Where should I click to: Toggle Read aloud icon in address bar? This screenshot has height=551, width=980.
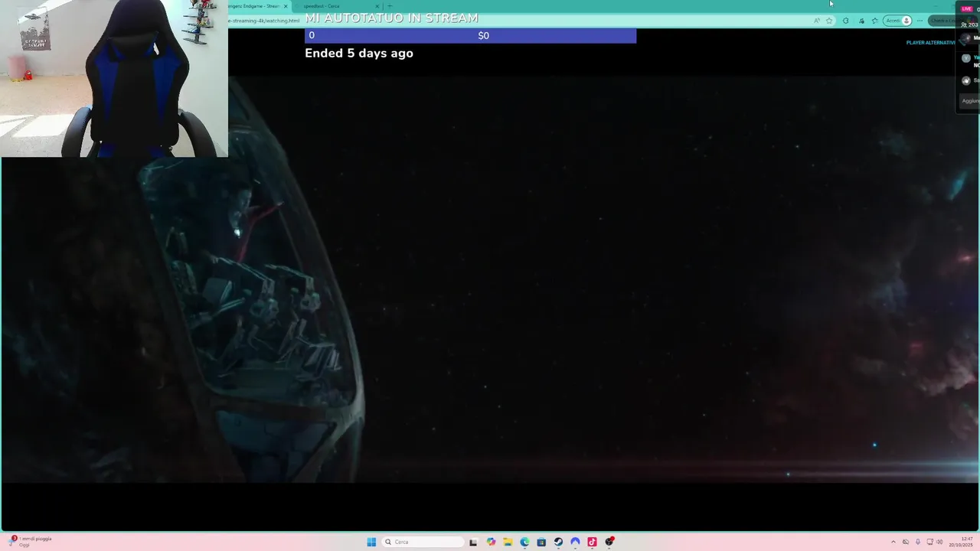[x=816, y=21]
